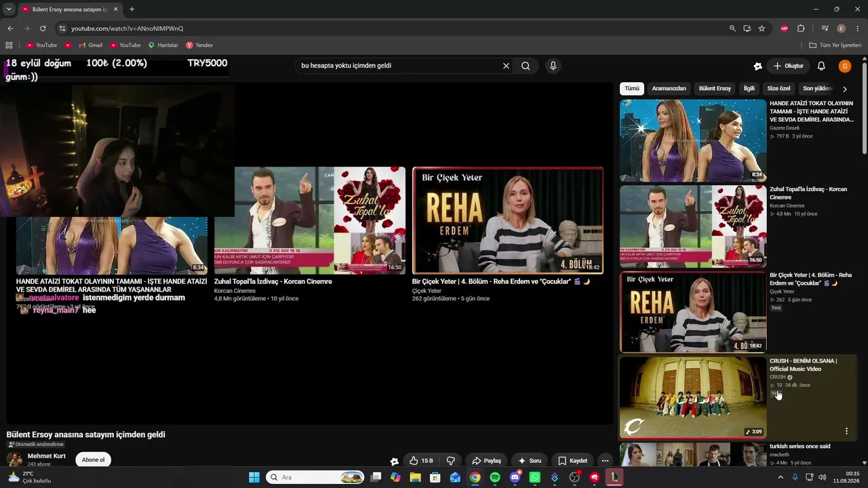This screenshot has width=868, height=488.
Task: Show next filter chips with arrow
Action: [x=845, y=89]
